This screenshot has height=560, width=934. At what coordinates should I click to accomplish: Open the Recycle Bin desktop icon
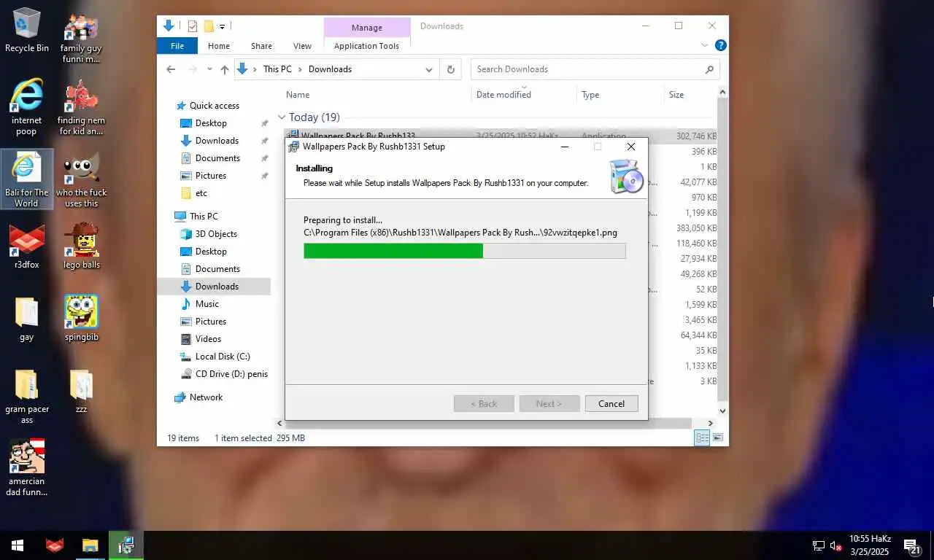pyautogui.click(x=27, y=31)
